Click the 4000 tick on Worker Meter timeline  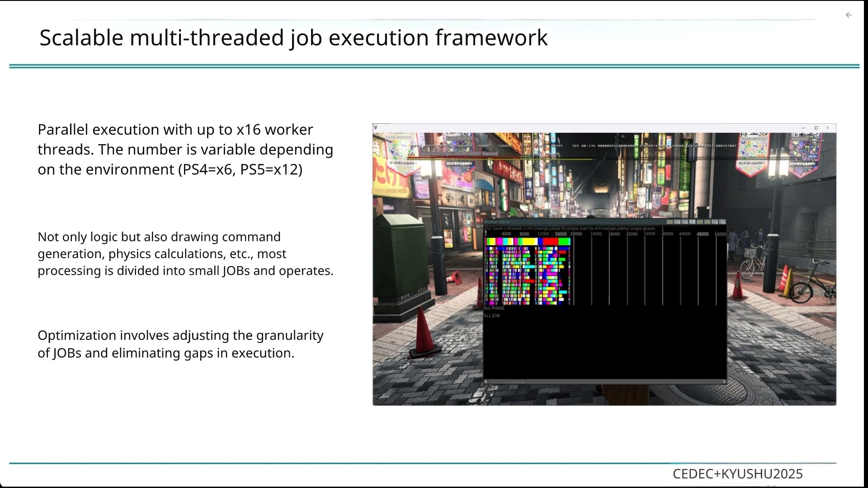pyautogui.click(x=506, y=234)
